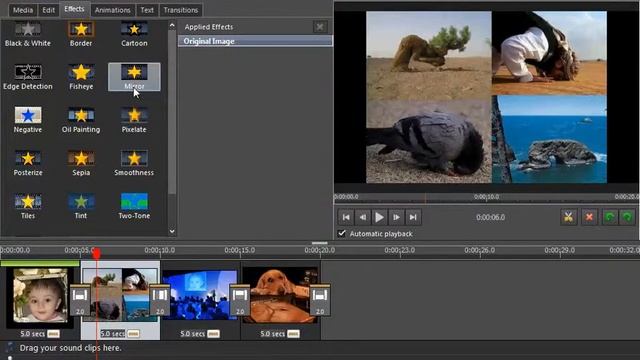The width and height of the screenshot is (640, 360).
Task: Apply the Tint effect
Action: click(81, 207)
